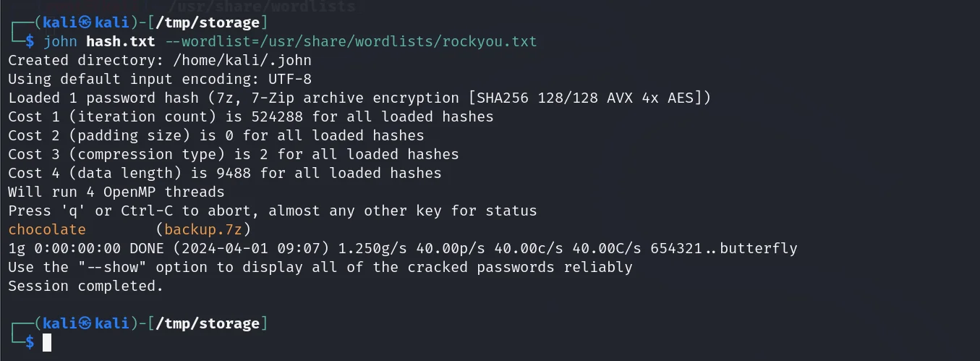Click the "Cost 1 (iteration count)" line
This screenshot has height=361, width=980.
point(250,116)
